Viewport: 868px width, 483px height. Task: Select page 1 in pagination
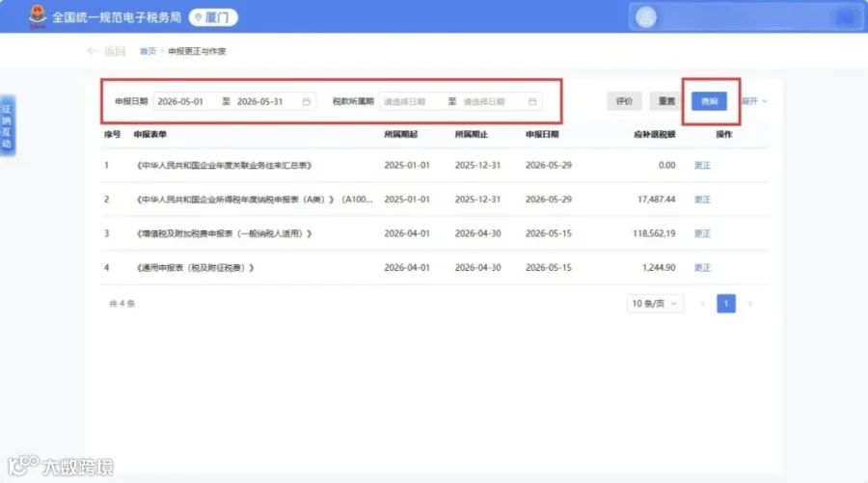pos(725,304)
